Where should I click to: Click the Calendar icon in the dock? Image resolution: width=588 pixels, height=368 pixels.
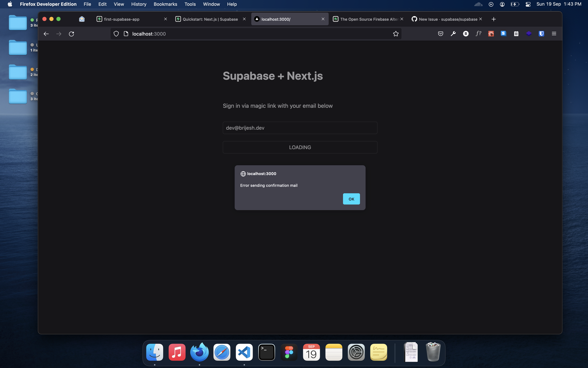(x=311, y=352)
